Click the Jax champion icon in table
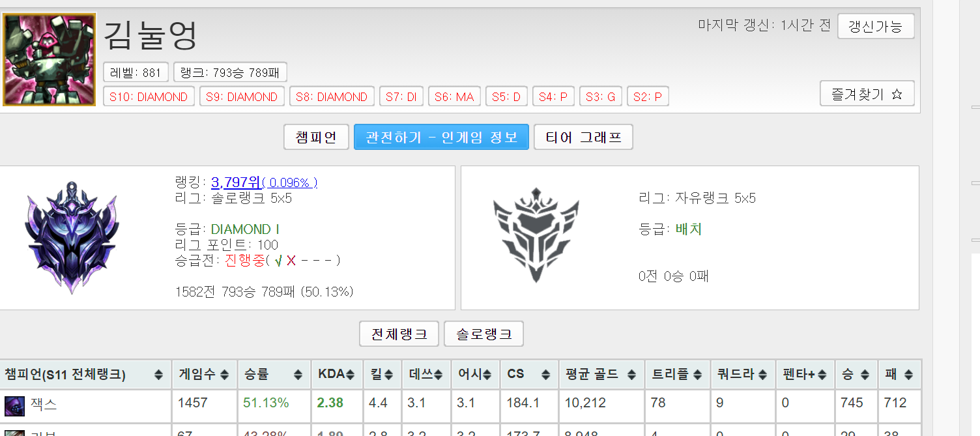The image size is (980, 436). [x=14, y=405]
